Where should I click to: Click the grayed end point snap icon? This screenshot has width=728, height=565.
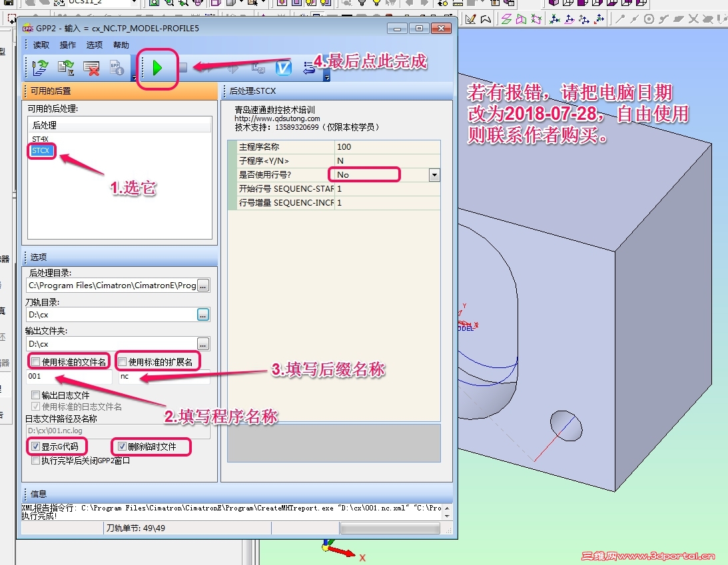620,19
